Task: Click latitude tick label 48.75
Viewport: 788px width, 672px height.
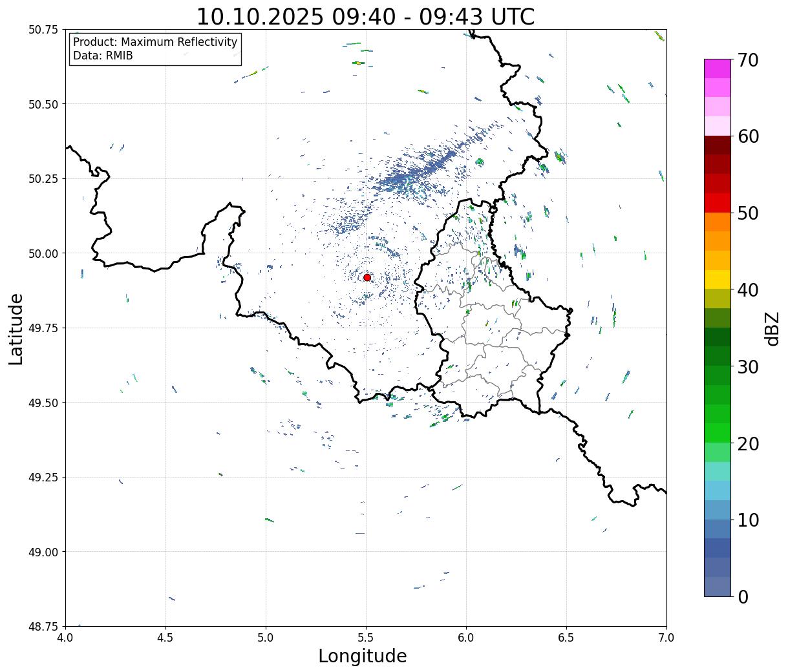Action: [43, 627]
